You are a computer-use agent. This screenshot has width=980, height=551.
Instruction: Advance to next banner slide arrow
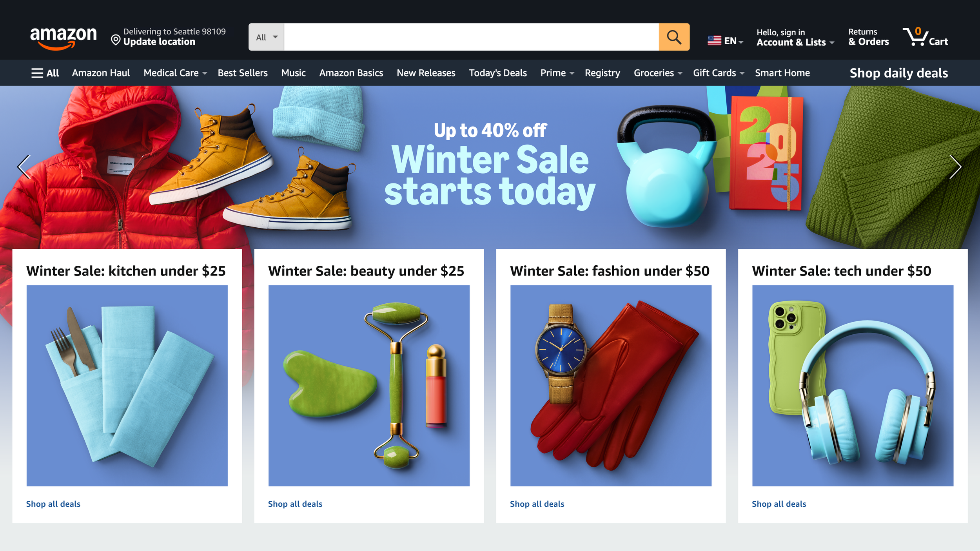[x=955, y=167]
